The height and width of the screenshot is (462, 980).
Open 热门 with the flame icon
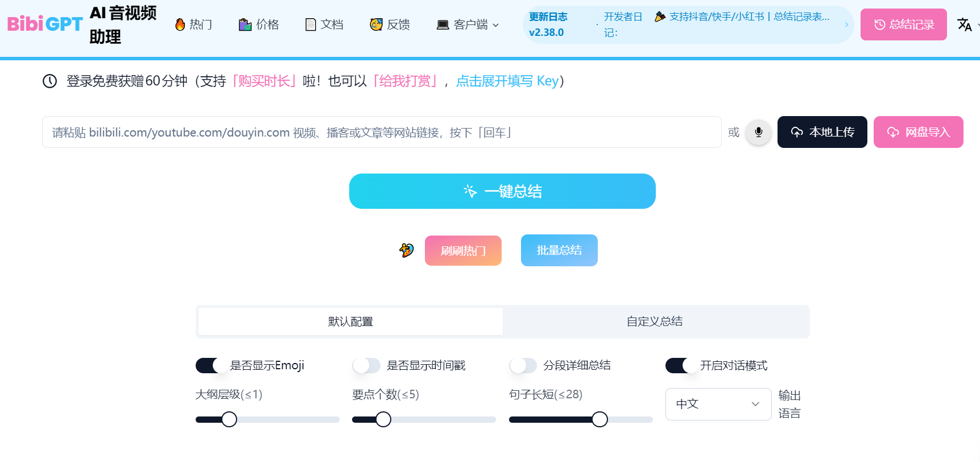(x=193, y=24)
